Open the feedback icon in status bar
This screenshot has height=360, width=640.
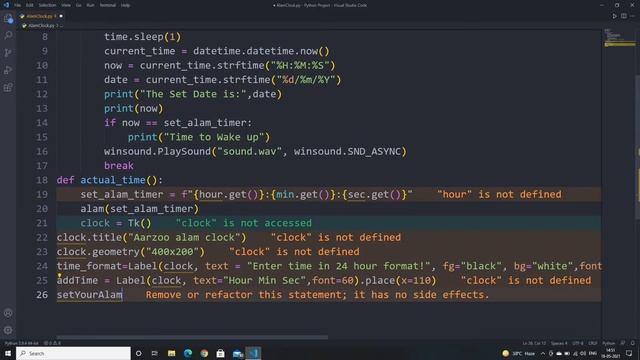pyautogui.click(x=623, y=343)
